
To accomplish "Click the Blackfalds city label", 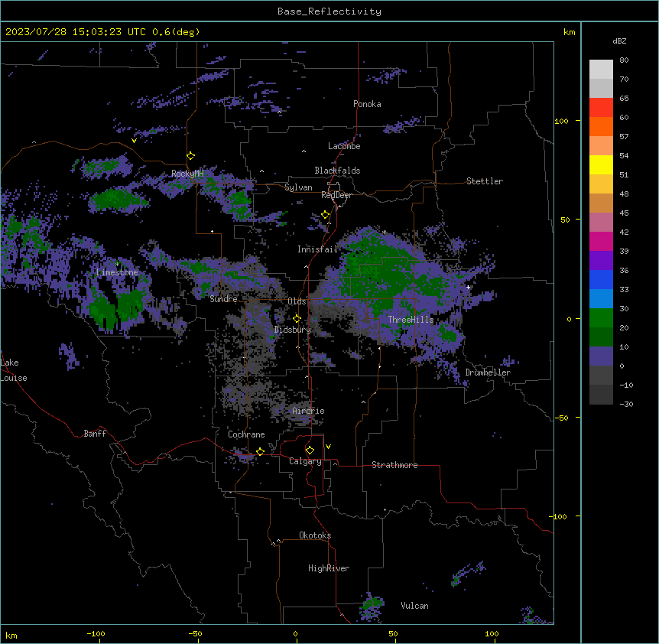I will (337, 171).
